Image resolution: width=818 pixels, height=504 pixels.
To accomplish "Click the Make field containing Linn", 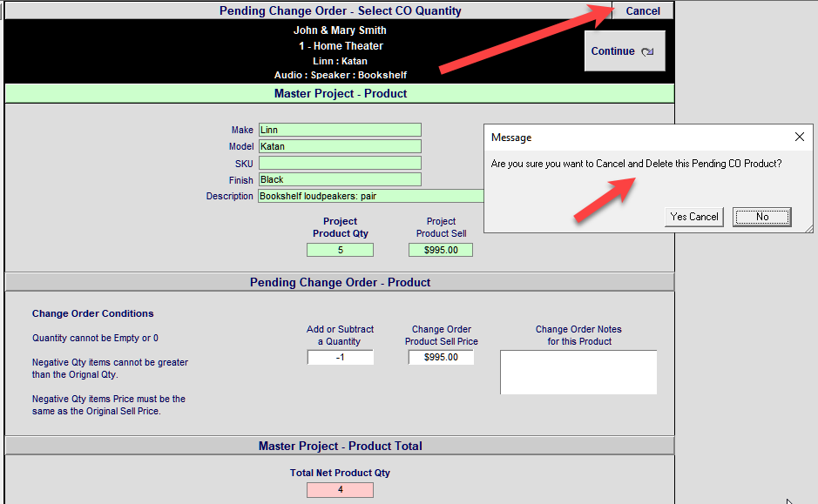I will point(340,130).
